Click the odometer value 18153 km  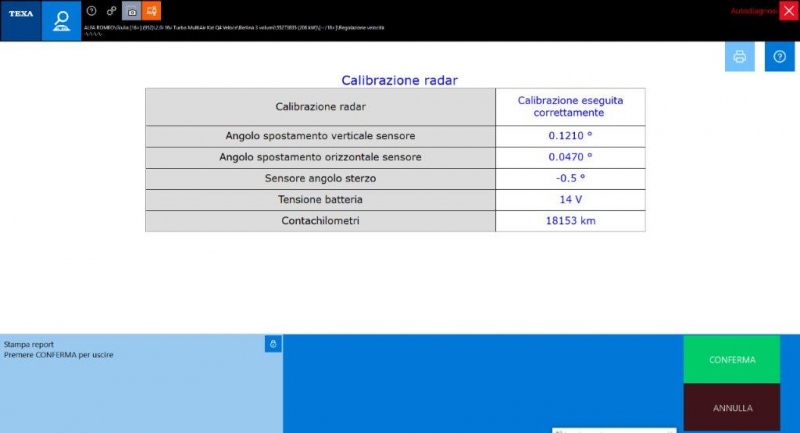click(570, 220)
